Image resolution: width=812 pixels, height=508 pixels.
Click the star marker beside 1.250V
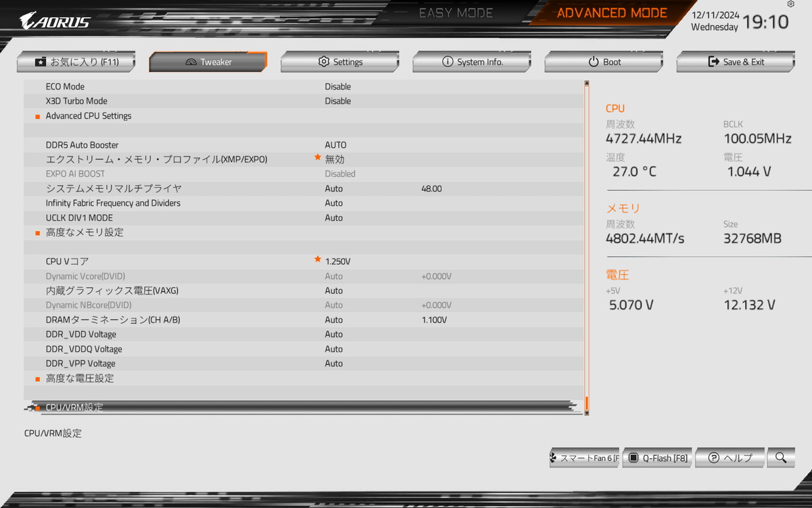pos(317,259)
